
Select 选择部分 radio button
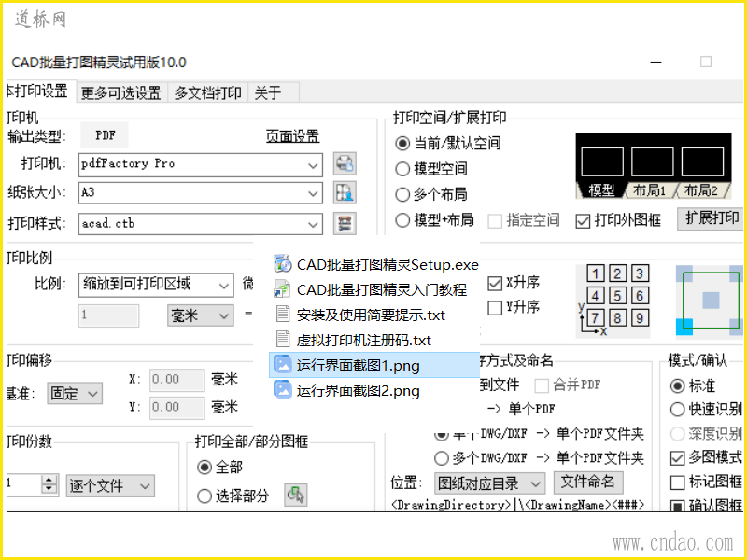(204, 497)
